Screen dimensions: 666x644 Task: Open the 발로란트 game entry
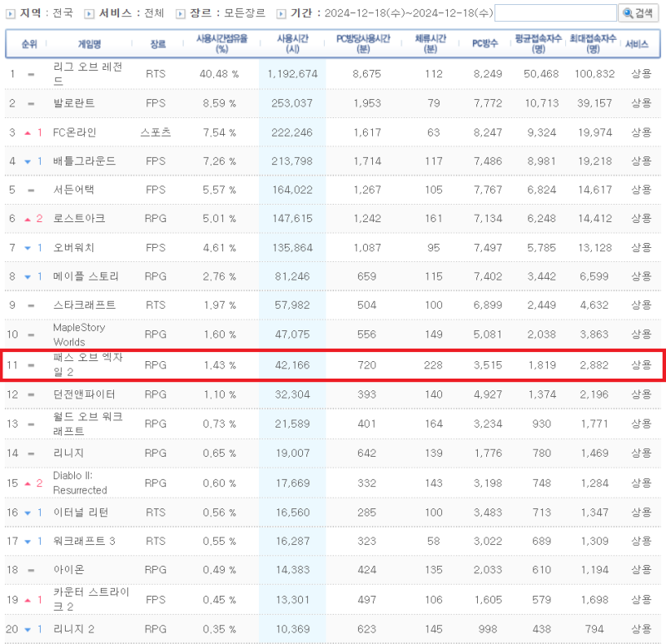pyautogui.click(x=74, y=103)
